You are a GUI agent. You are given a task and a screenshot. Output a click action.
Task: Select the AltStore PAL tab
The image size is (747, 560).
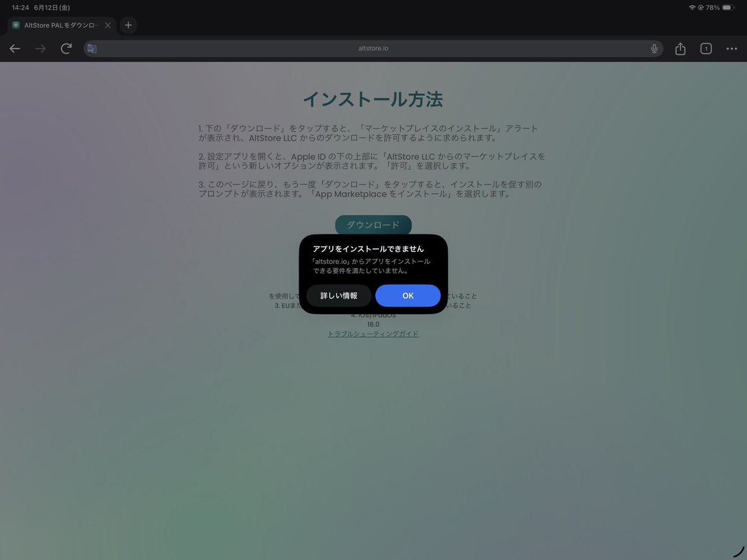[62, 26]
